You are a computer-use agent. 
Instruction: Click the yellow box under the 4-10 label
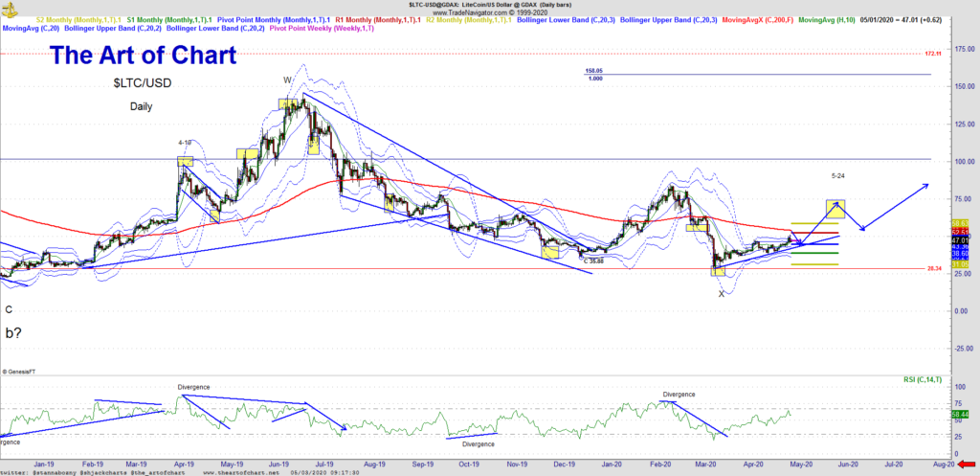click(185, 161)
